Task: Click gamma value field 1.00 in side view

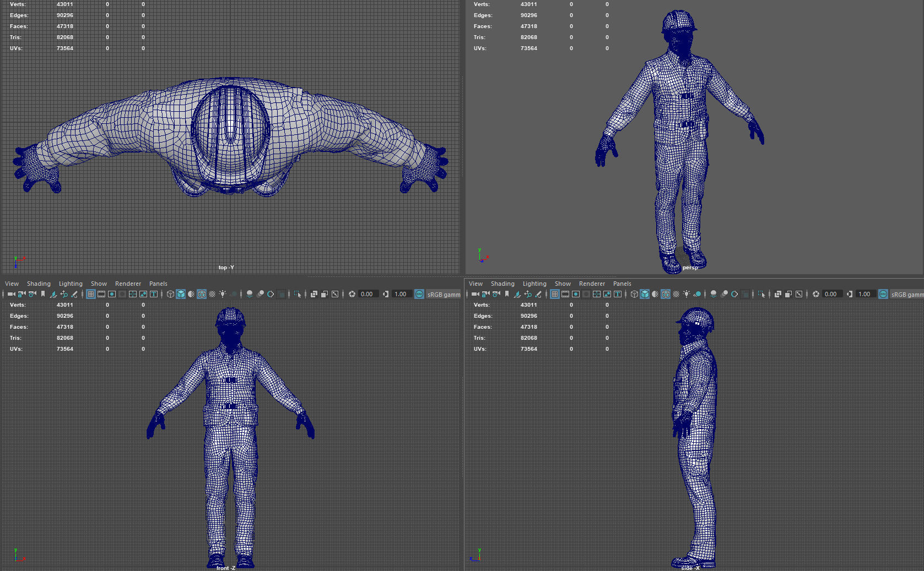Action: [866, 294]
